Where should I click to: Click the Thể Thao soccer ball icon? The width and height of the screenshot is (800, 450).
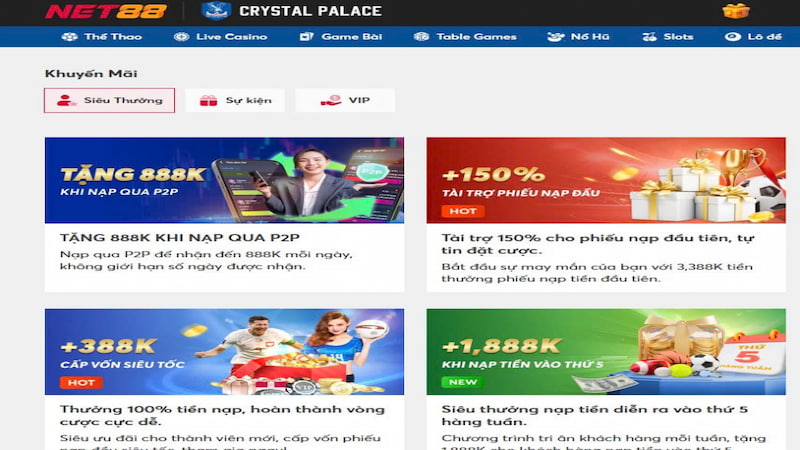(x=69, y=37)
